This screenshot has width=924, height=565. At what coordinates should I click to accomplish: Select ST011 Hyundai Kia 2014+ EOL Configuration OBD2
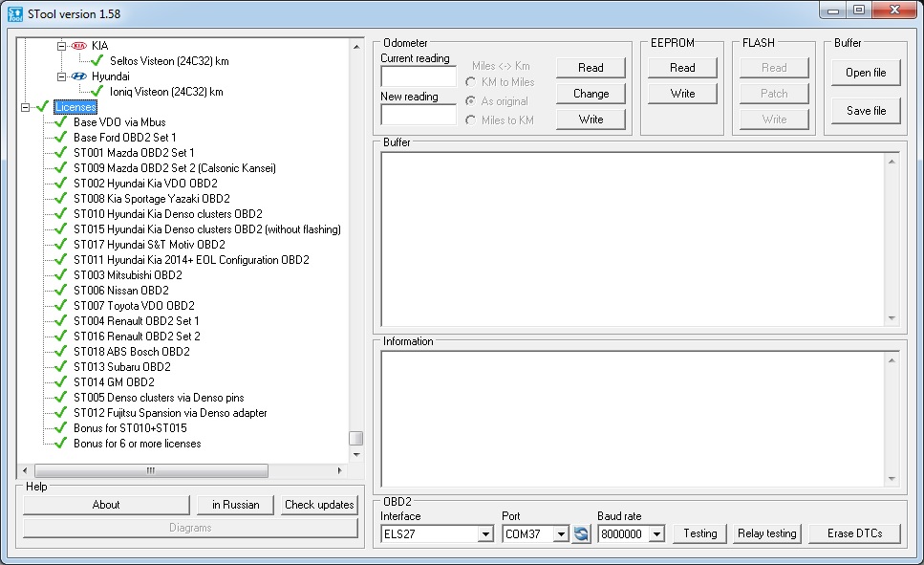coord(191,260)
